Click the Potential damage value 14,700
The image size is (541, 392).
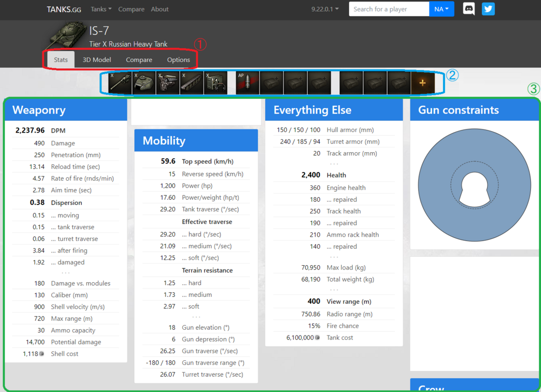35,342
